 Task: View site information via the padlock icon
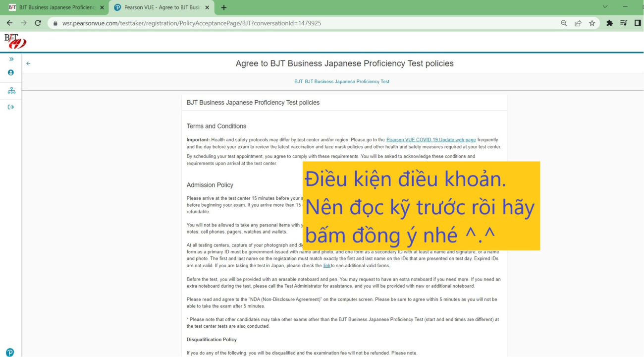55,23
